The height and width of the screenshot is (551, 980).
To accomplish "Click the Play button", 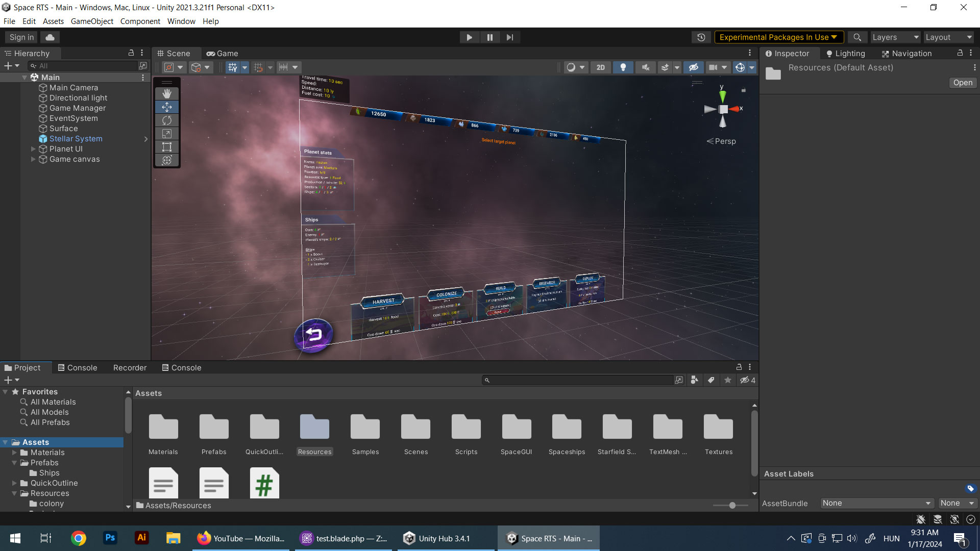I will tap(469, 37).
